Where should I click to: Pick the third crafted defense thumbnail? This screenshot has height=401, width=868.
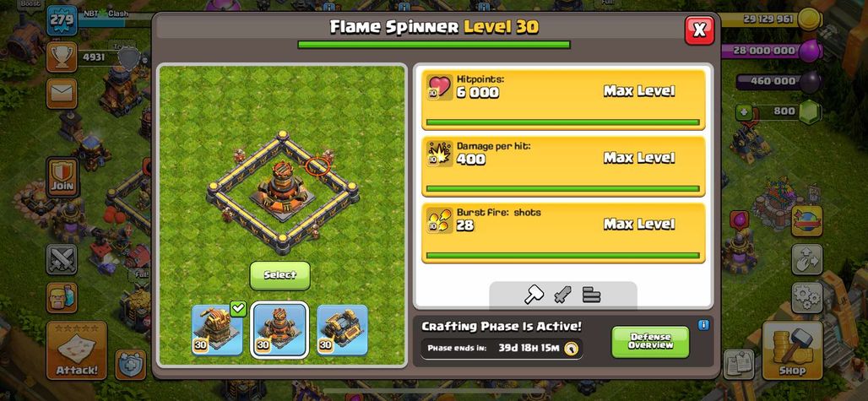tap(342, 329)
